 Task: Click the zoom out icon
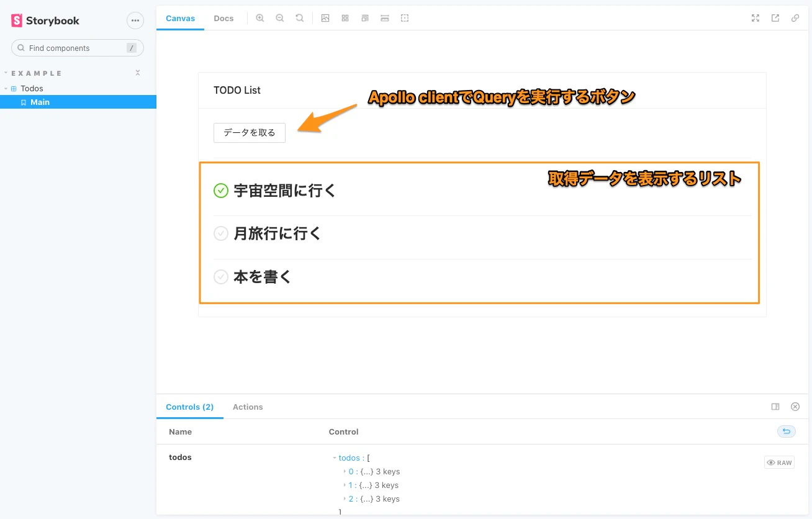280,18
